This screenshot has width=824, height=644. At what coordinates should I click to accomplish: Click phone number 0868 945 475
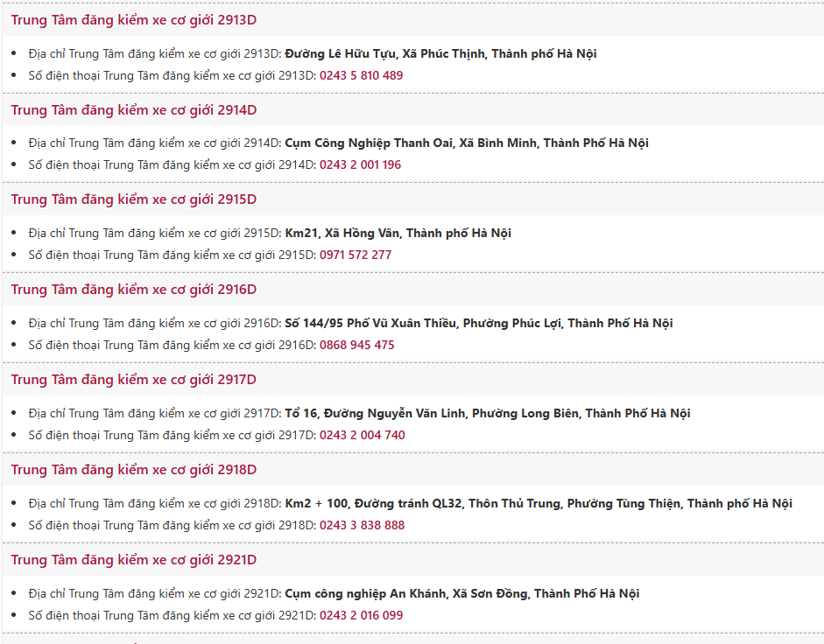point(356,345)
